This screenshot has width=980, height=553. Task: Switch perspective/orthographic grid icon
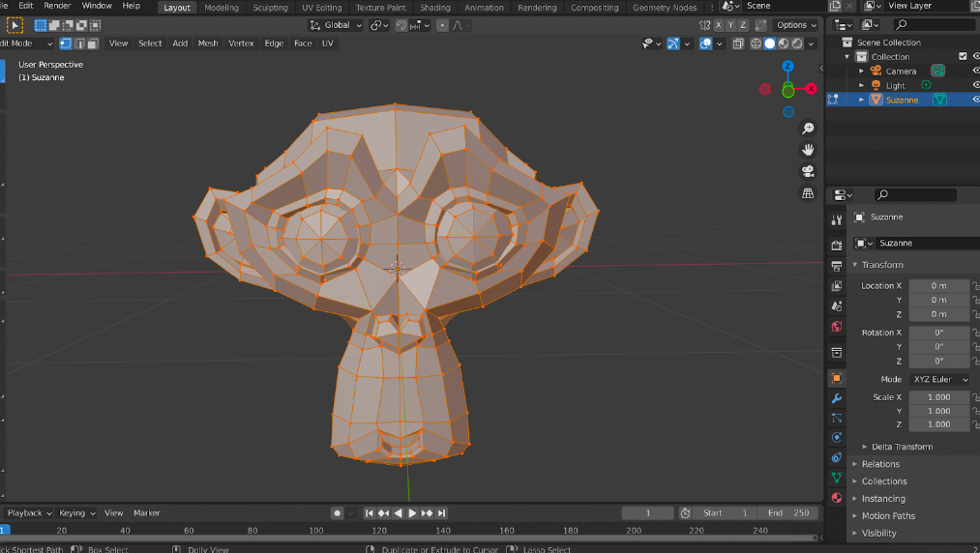tap(808, 193)
